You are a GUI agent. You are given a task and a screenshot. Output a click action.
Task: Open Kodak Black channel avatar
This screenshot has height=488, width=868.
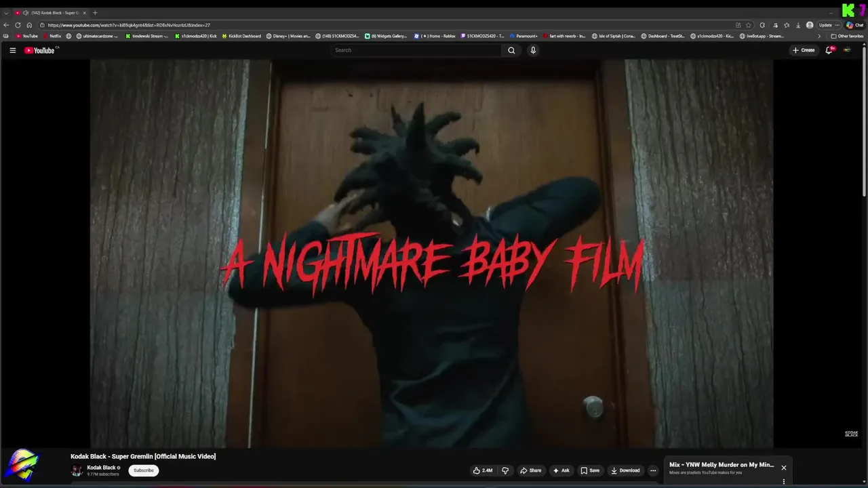[77, 470]
